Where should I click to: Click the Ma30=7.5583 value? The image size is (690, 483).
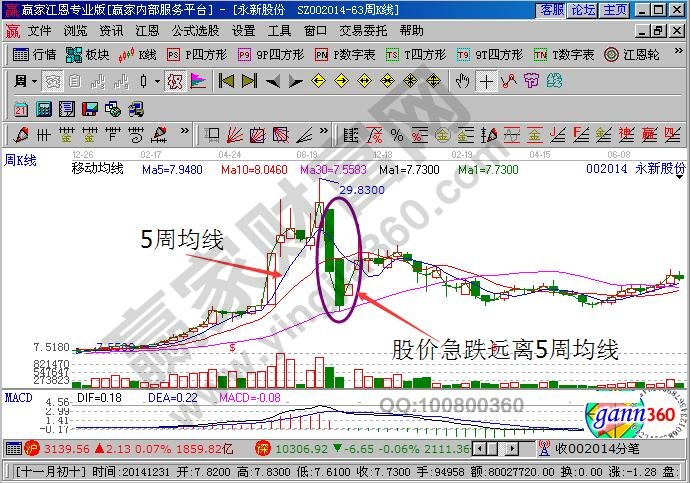point(333,170)
